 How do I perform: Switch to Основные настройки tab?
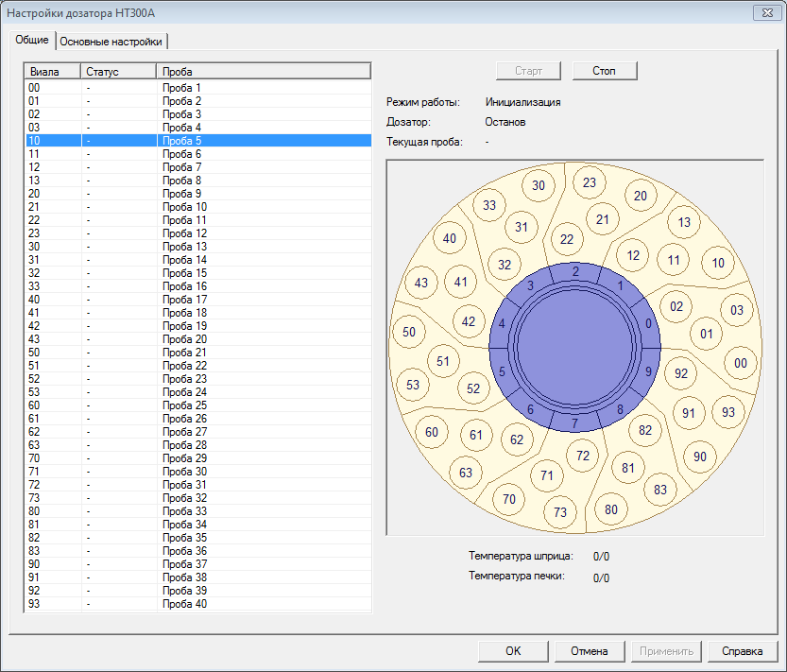113,42
